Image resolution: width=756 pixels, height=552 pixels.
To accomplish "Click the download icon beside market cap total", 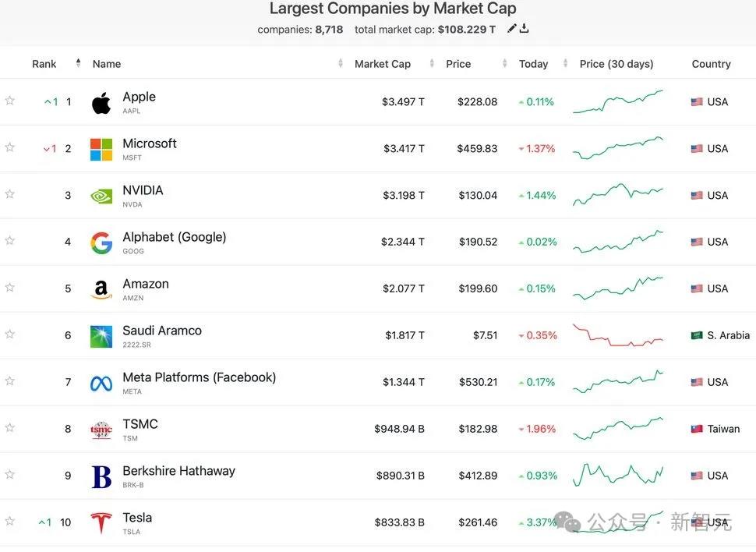I will pyautogui.click(x=525, y=29).
